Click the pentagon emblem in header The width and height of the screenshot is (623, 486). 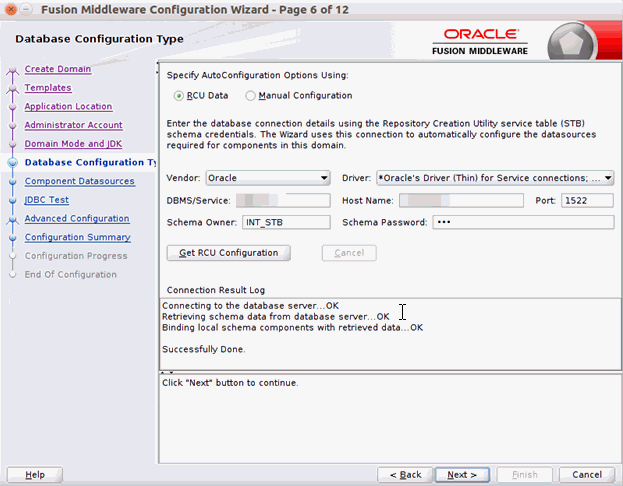tap(571, 43)
